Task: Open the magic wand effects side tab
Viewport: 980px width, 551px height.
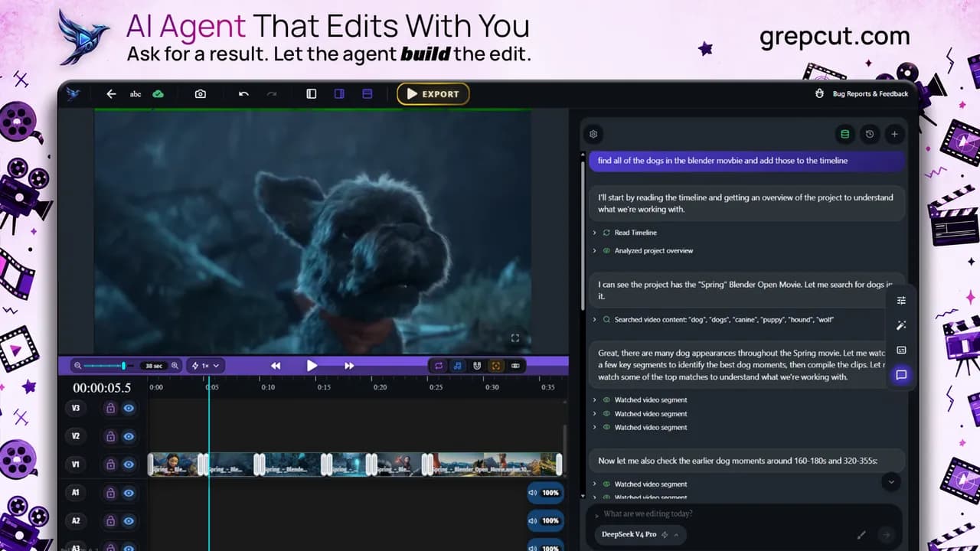Action: tap(901, 325)
